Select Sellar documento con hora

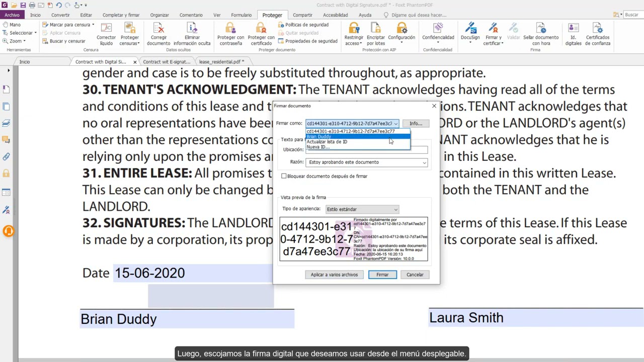541,34
